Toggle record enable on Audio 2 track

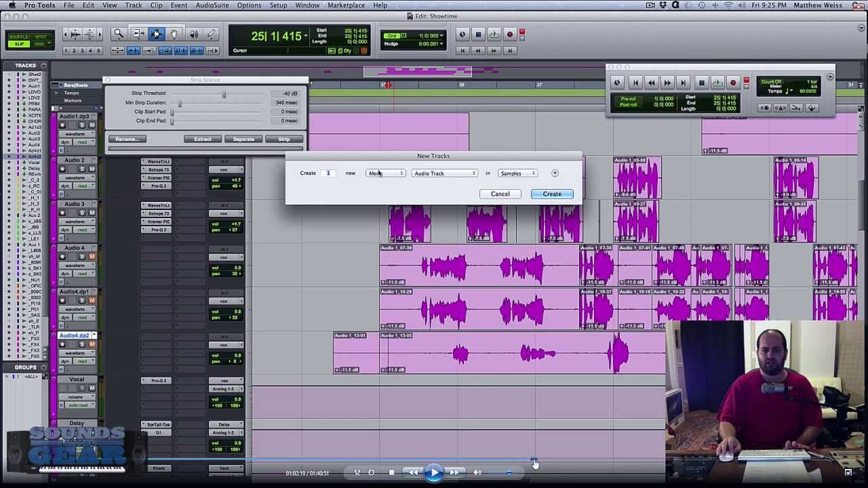click(62, 169)
